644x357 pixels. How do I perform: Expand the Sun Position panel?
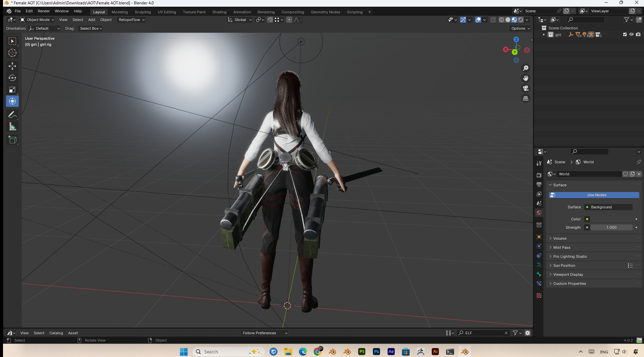[594, 265]
